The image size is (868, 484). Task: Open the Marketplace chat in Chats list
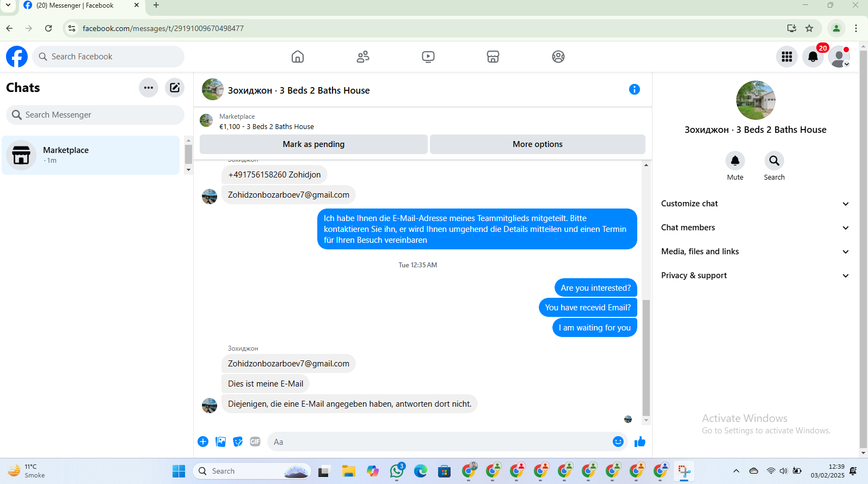(91, 155)
